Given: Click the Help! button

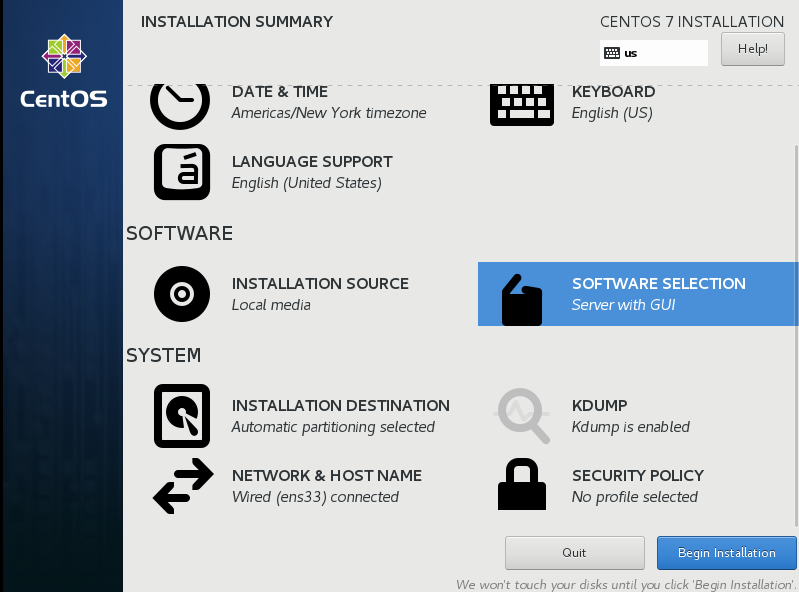Looking at the screenshot, I should pos(753,49).
